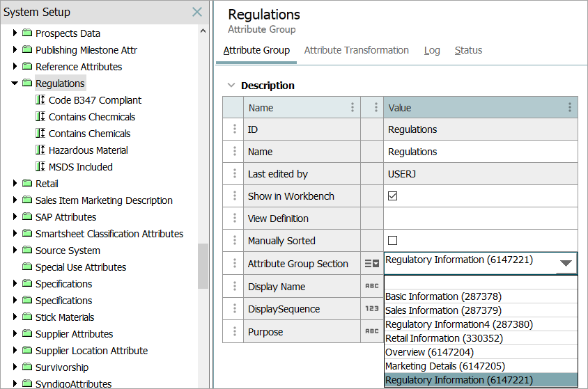Click the tree panel scrollbar thumb
588x389 pixels.
coord(203,266)
